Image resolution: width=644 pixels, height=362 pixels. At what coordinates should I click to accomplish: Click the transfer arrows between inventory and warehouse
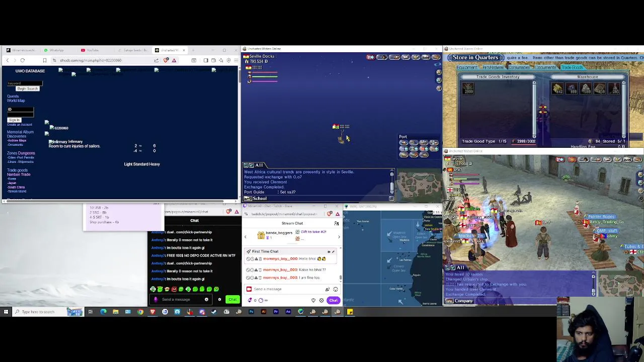point(542,109)
